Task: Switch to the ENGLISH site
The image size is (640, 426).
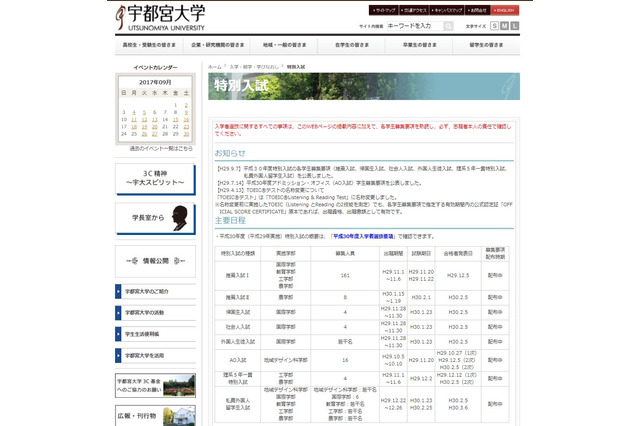Action: point(504,10)
